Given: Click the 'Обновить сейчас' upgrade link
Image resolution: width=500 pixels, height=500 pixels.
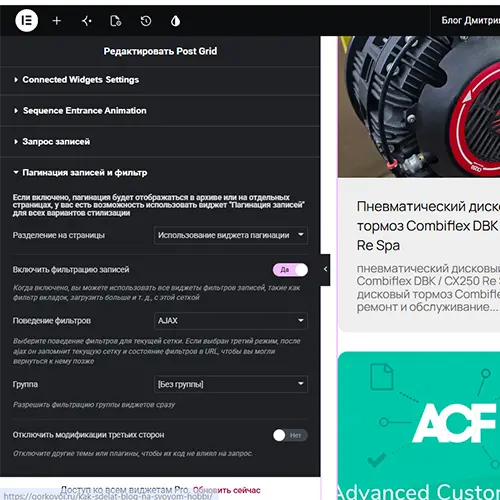Looking at the screenshot, I should click(x=227, y=490).
